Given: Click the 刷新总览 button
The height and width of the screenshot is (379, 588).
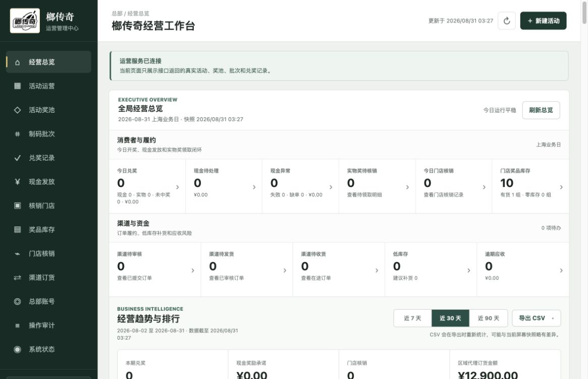Looking at the screenshot, I should pyautogui.click(x=541, y=110).
